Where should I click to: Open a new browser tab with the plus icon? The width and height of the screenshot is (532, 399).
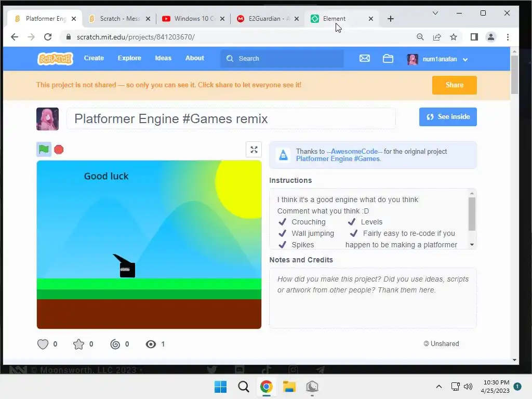(x=391, y=19)
